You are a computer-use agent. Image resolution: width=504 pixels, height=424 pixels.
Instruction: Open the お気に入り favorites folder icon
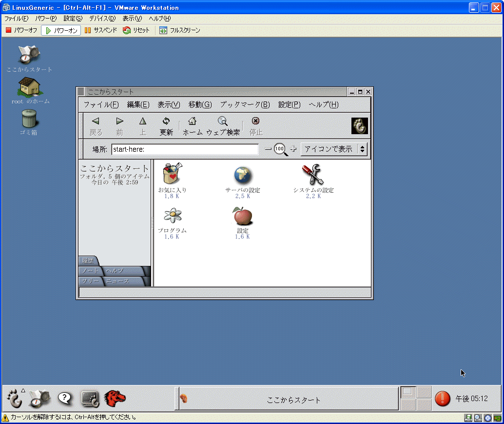[x=172, y=174]
